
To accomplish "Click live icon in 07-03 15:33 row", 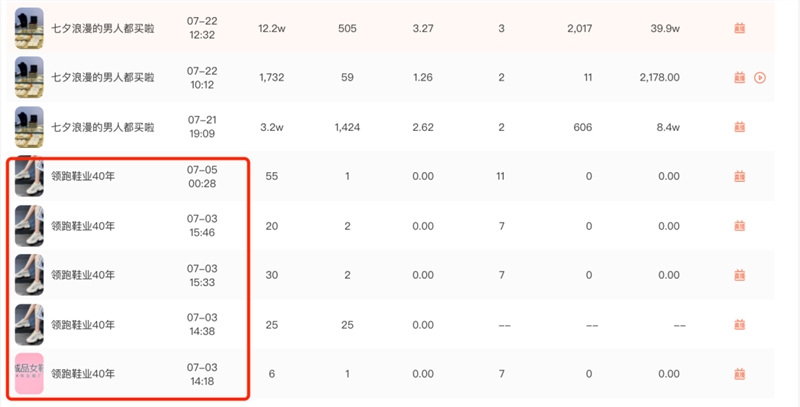I will (739, 275).
